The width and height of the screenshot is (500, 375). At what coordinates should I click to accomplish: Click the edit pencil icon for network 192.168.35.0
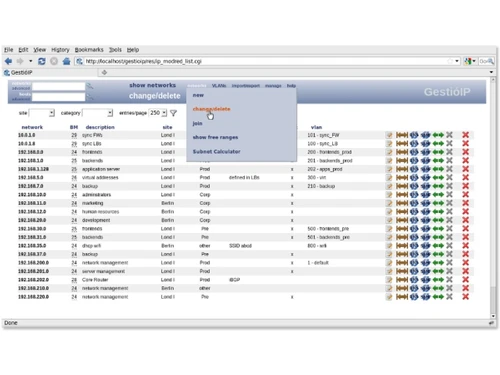[x=389, y=246]
